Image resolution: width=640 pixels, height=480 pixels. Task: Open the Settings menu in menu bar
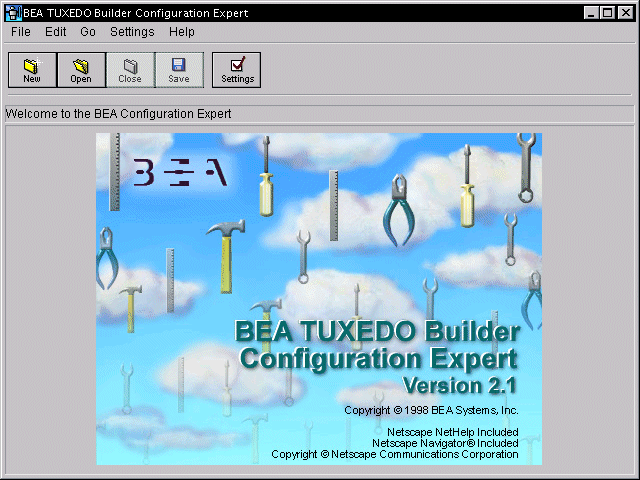[132, 32]
